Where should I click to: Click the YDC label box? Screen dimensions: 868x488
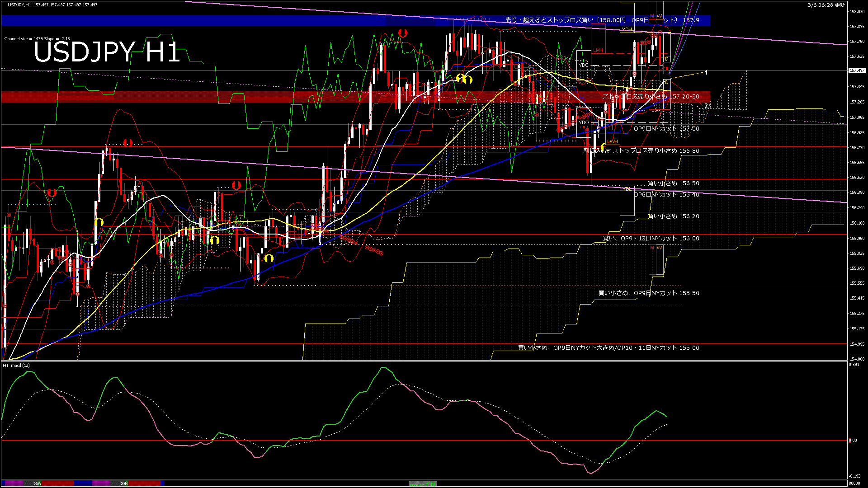pos(584,65)
